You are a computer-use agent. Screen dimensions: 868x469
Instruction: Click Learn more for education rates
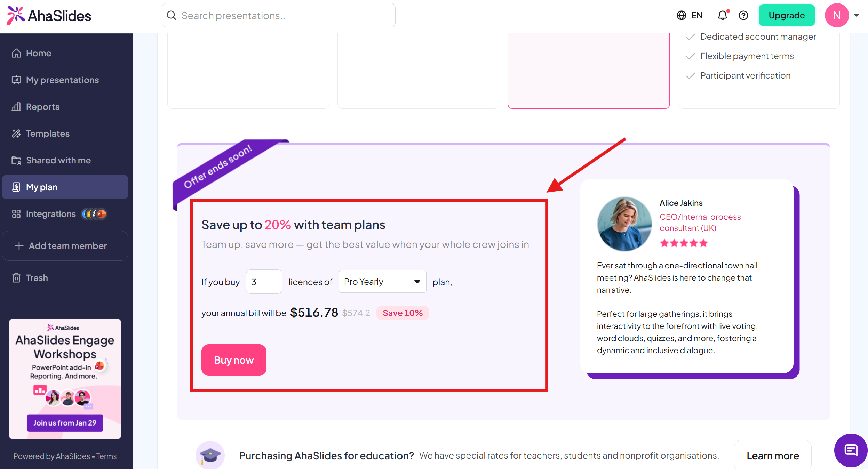773,455
